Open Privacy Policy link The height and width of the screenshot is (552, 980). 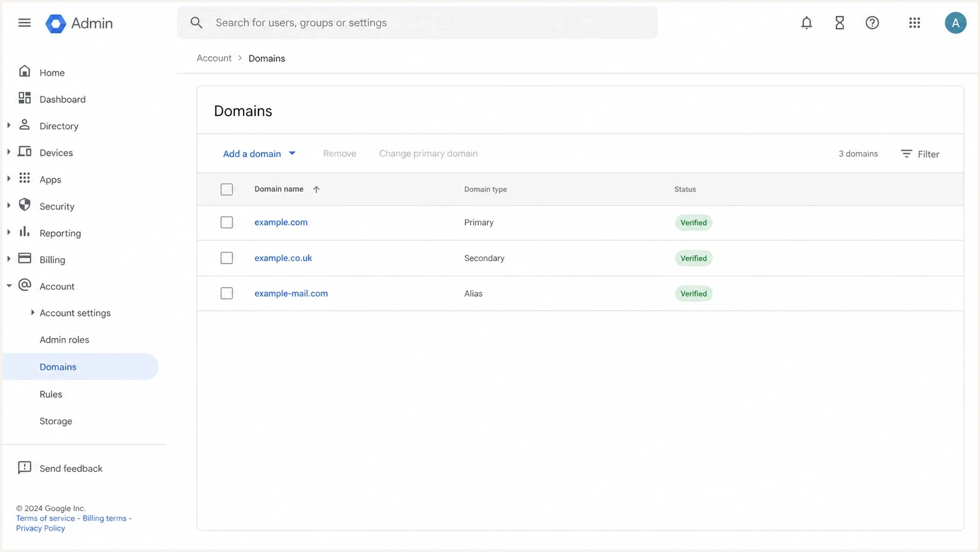pos(40,528)
